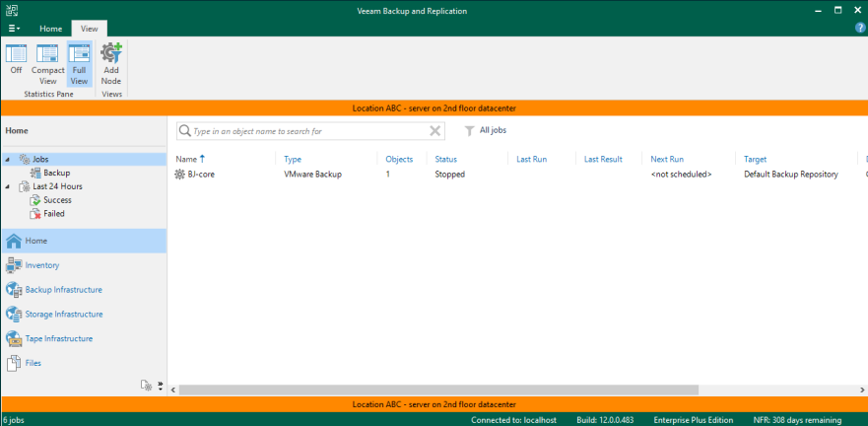Select the BJ-core job row

517,174
